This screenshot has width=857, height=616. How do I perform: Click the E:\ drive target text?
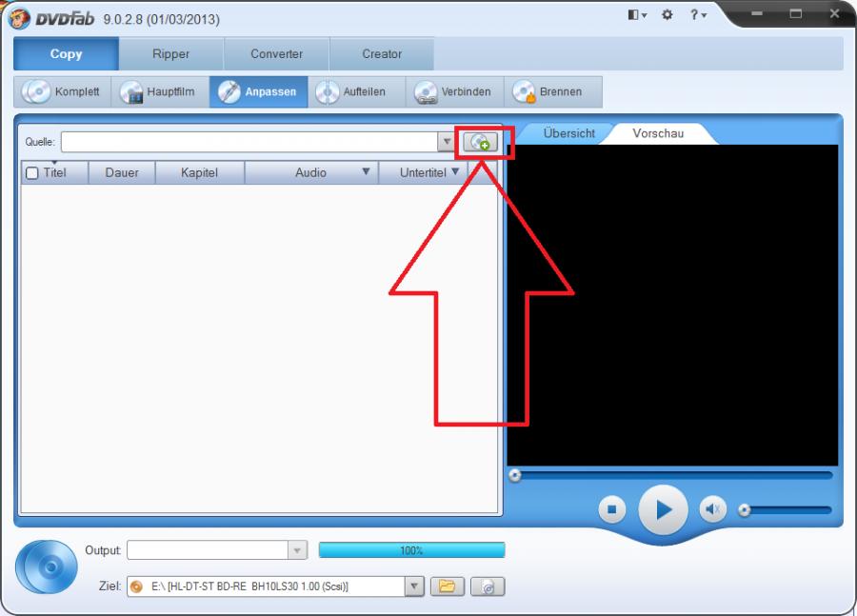pyautogui.click(x=249, y=586)
